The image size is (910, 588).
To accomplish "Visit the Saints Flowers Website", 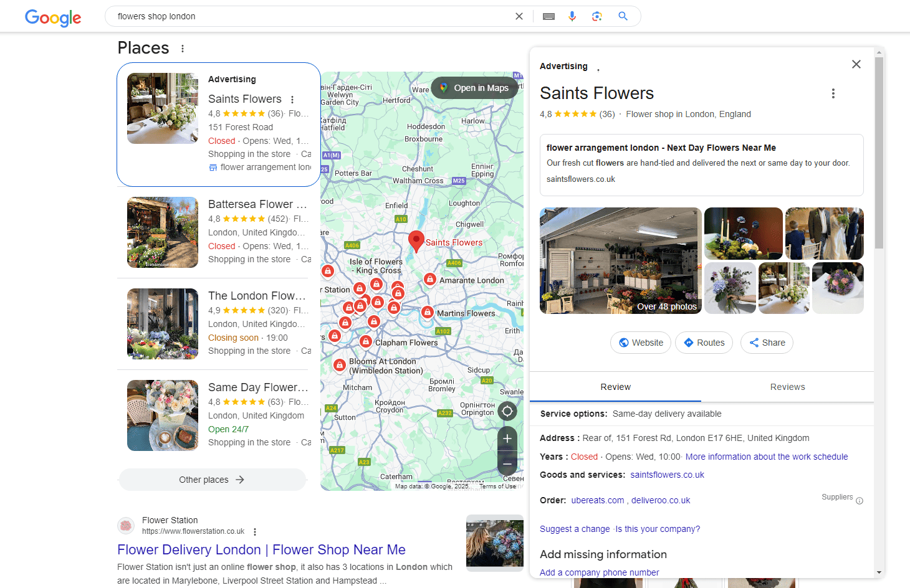I will click(x=641, y=343).
